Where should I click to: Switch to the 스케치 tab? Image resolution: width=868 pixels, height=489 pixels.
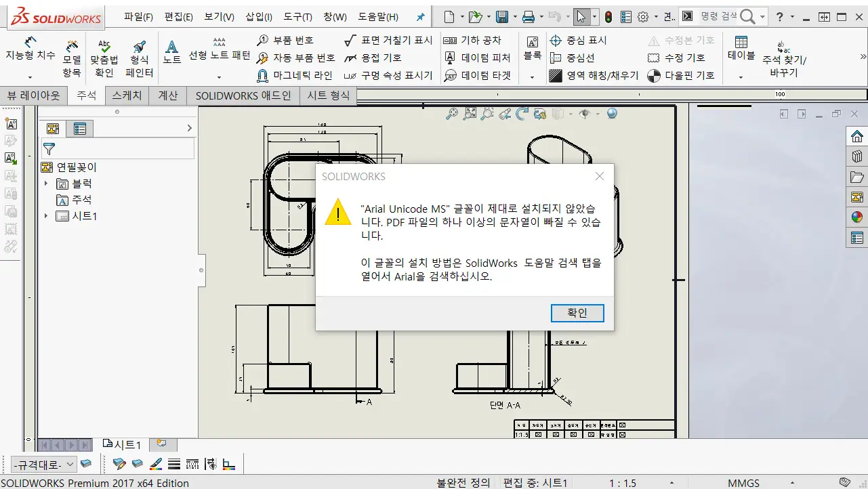coord(127,95)
